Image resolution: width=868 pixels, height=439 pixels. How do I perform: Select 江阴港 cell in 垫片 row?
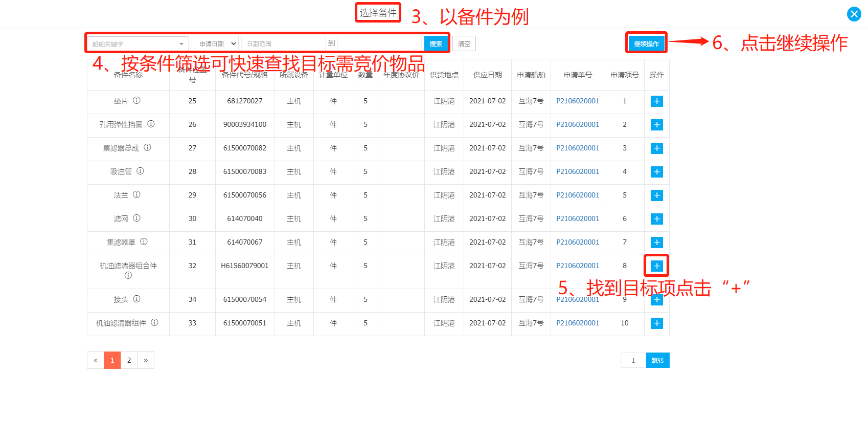click(444, 101)
